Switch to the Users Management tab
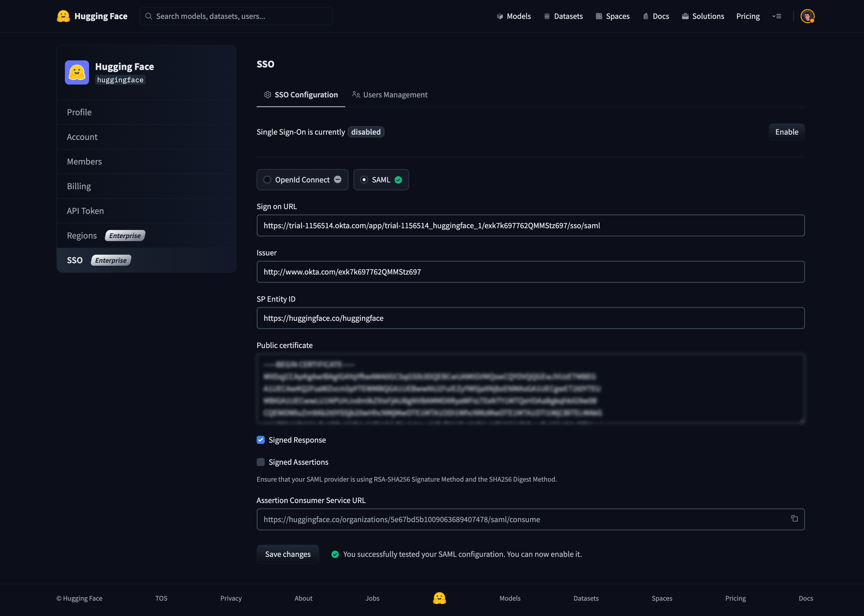The height and width of the screenshot is (616, 864). point(390,94)
